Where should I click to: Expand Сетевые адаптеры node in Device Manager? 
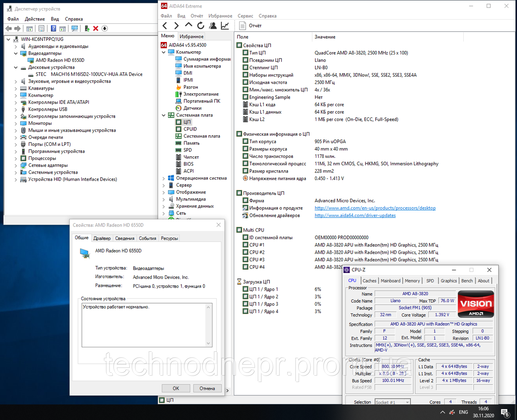(x=16, y=165)
